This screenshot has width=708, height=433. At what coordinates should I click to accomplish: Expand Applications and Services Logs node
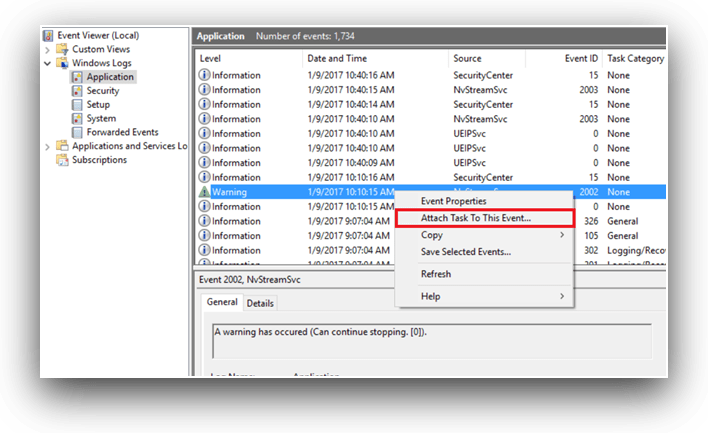tap(48, 146)
